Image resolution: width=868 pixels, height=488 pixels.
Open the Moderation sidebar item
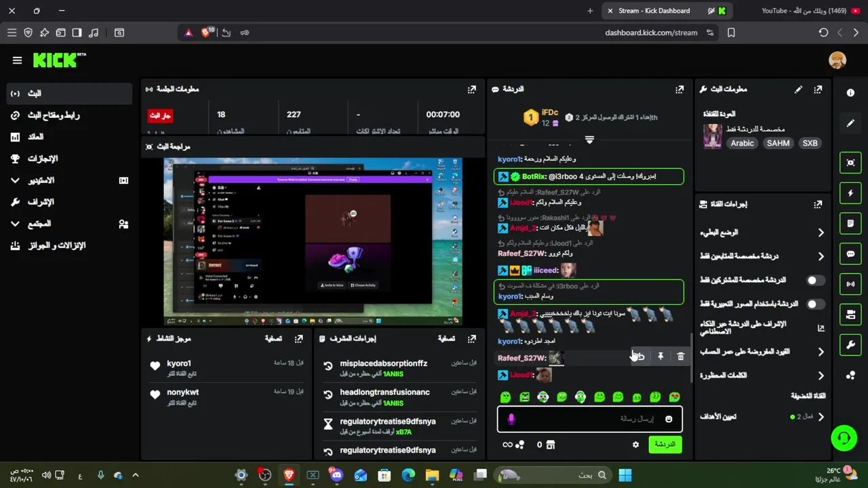(69, 202)
